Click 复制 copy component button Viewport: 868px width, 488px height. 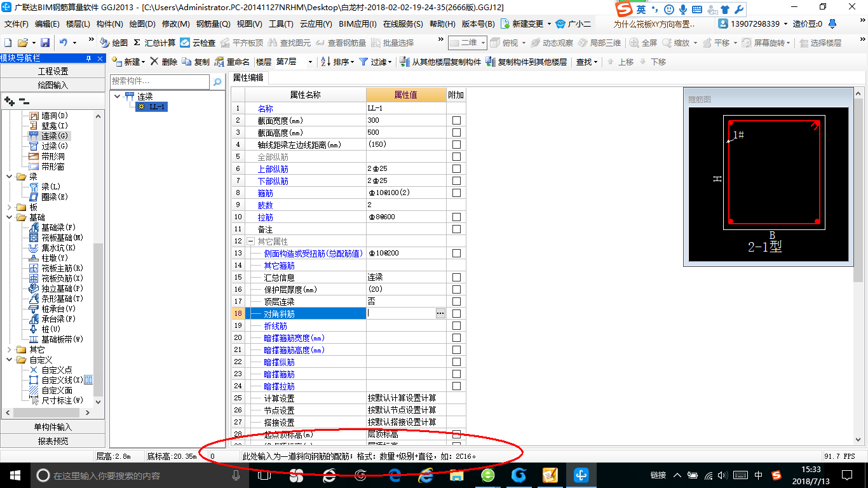click(x=196, y=62)
